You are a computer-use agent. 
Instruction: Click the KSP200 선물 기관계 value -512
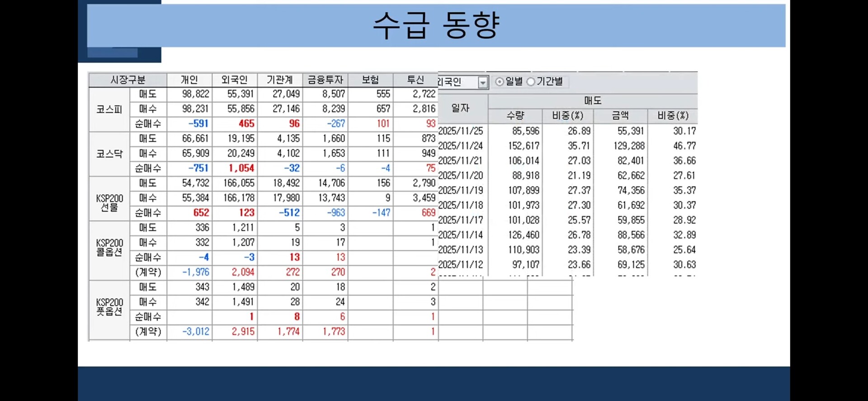coord(289,213)
